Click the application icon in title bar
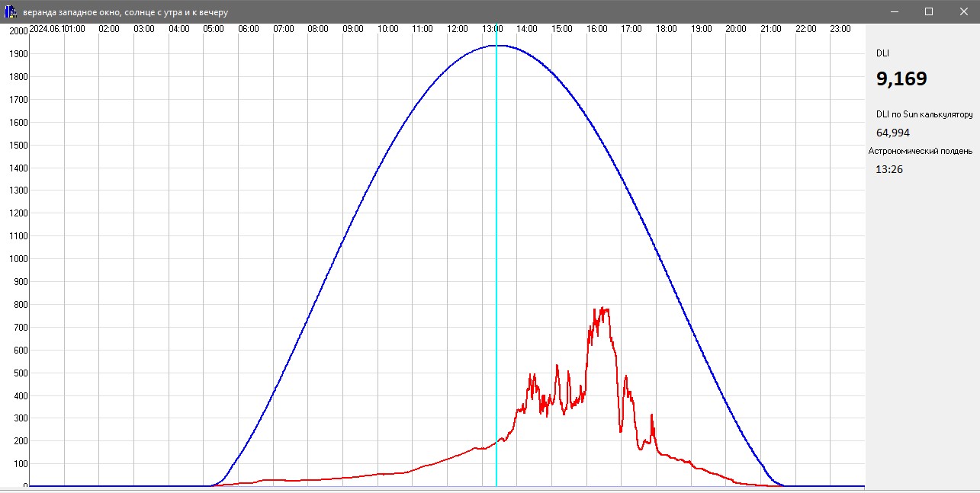 (11, 11)
